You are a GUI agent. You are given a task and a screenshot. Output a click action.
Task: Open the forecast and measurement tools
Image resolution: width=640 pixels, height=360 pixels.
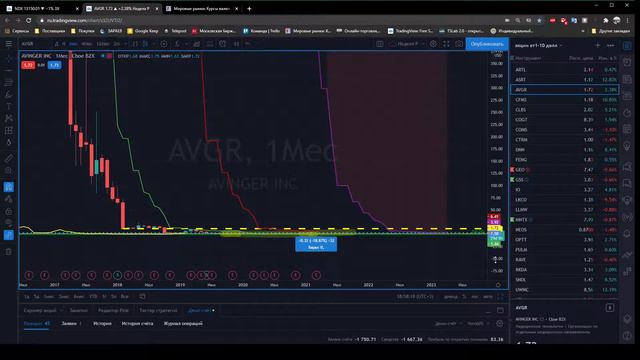[9, 131]
